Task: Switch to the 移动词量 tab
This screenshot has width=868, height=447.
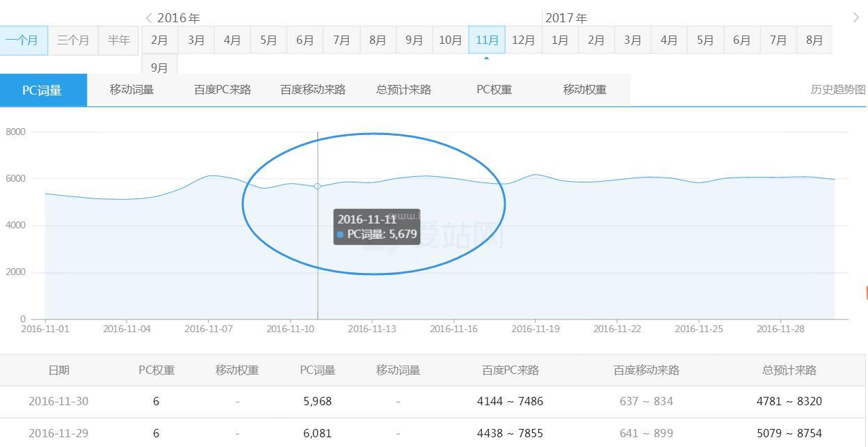Action: click(131, 90)
